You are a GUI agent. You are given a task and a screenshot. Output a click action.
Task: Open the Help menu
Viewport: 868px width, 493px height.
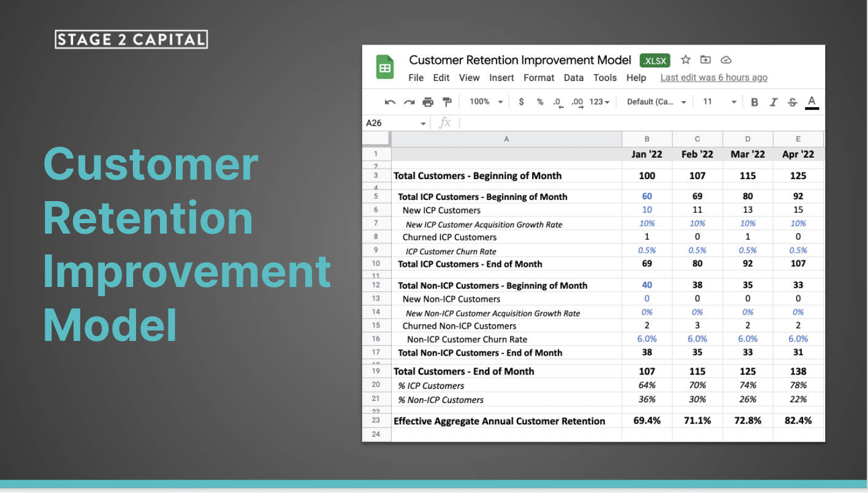tap(636, 78)
